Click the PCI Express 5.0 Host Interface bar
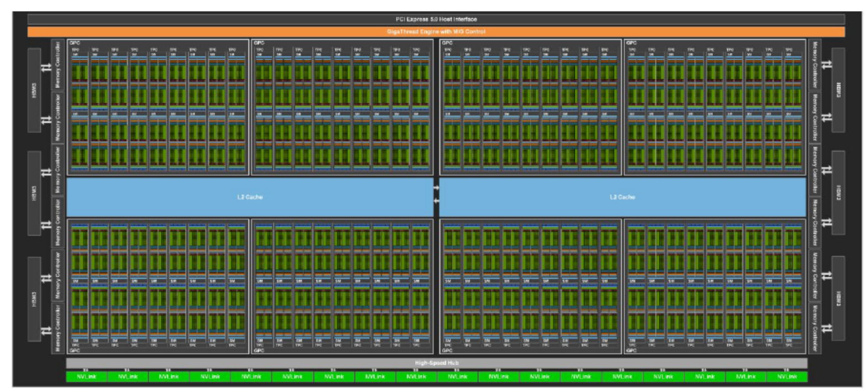Screen dimensions: 868x391 click(x=436, y=19)
